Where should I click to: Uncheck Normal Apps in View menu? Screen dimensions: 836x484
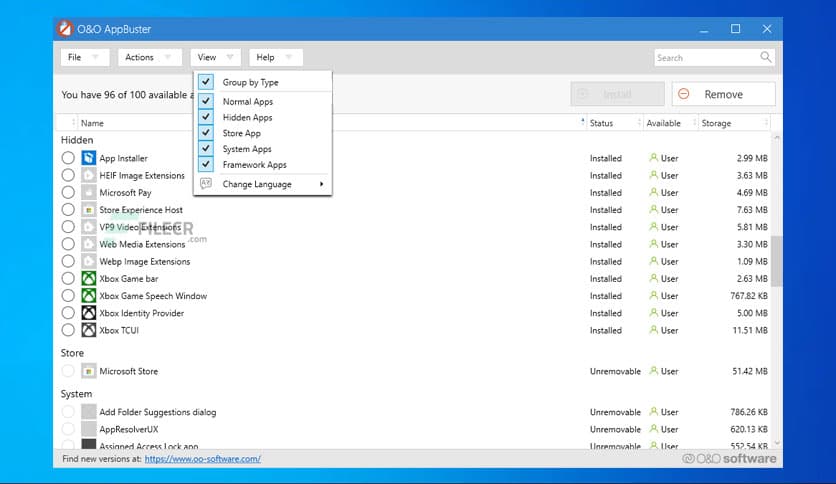click(x=206, y=101)
